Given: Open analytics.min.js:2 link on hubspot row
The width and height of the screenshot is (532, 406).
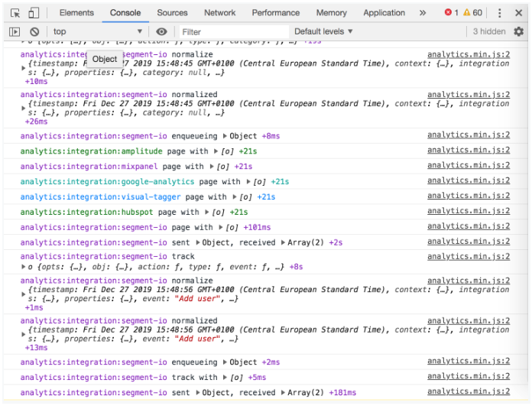Looking at the screenshot, I should 468,212.
